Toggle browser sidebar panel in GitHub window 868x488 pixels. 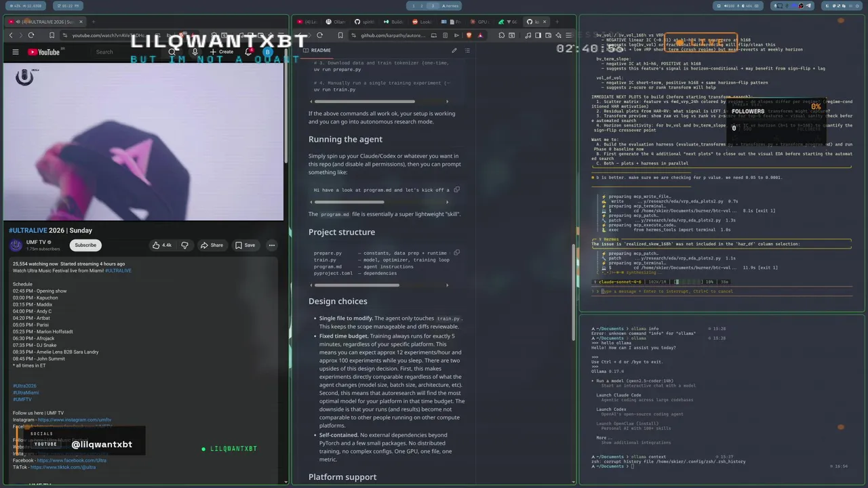pos(538,35)
